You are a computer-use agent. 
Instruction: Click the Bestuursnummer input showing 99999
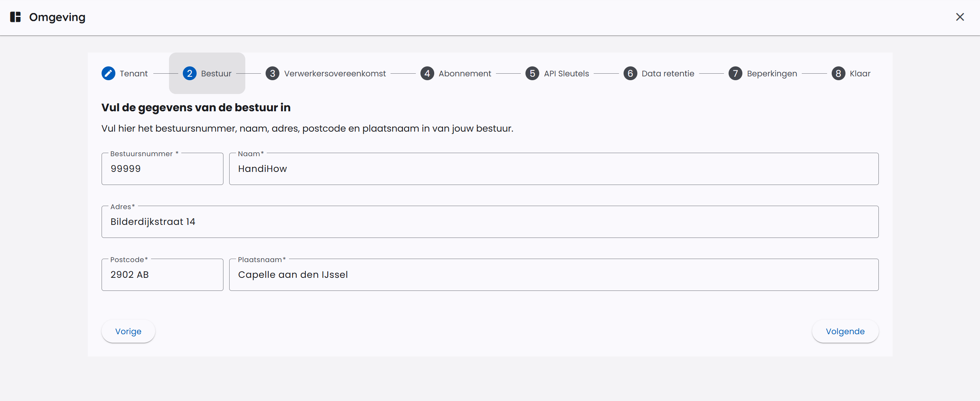[162, 168]
